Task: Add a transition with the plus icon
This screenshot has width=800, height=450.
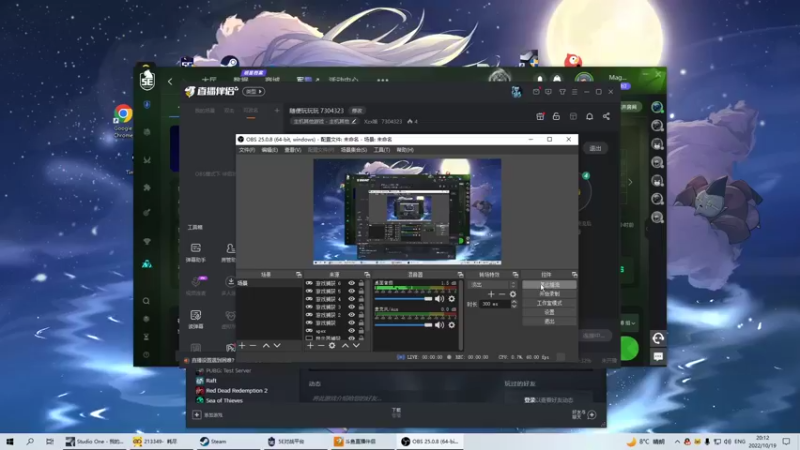Action: (x=491, y=294)
